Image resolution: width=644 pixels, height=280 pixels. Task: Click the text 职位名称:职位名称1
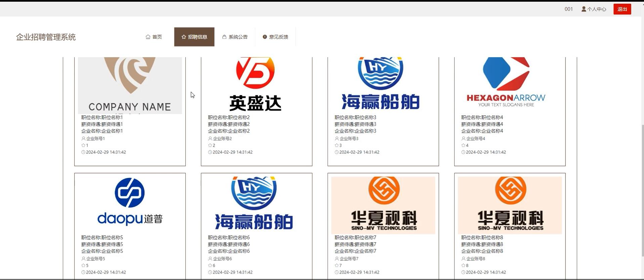tap(102, 117)
